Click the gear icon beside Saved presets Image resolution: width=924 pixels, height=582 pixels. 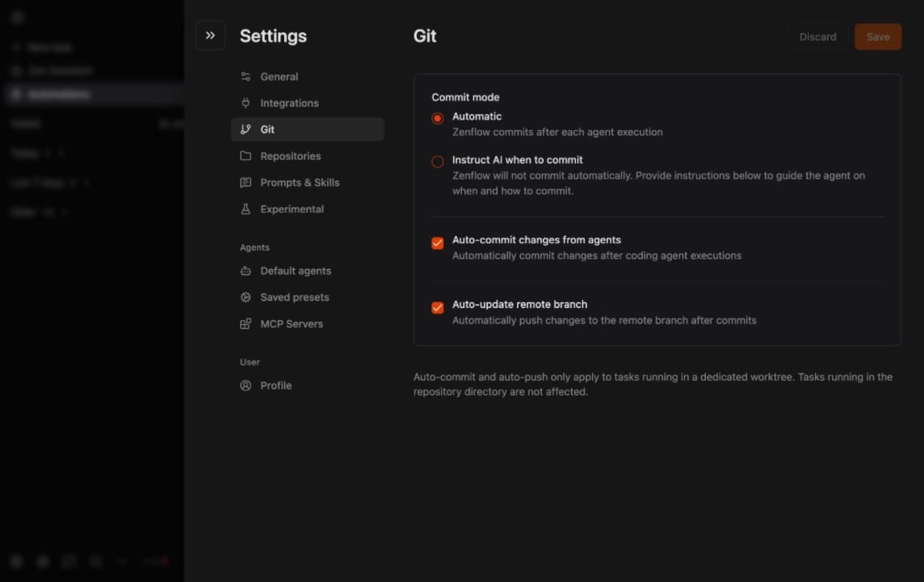pyautogui.click(x=246, y=297)
